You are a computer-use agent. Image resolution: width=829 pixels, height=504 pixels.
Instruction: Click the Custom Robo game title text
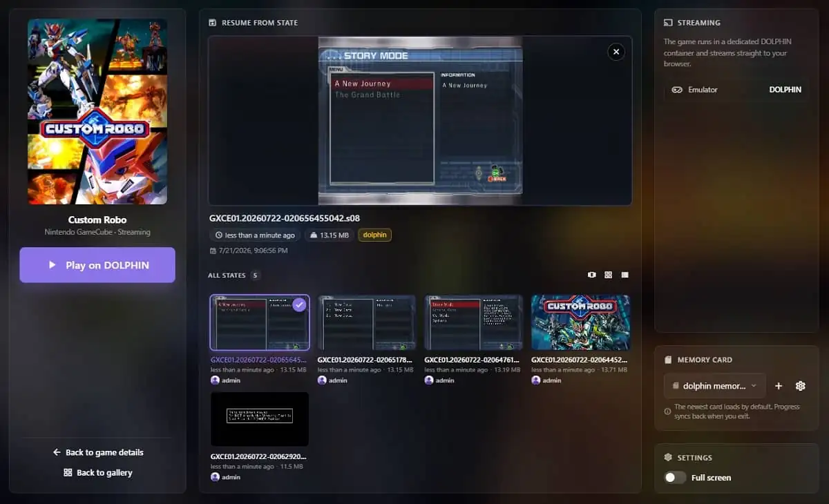(97, 220)
